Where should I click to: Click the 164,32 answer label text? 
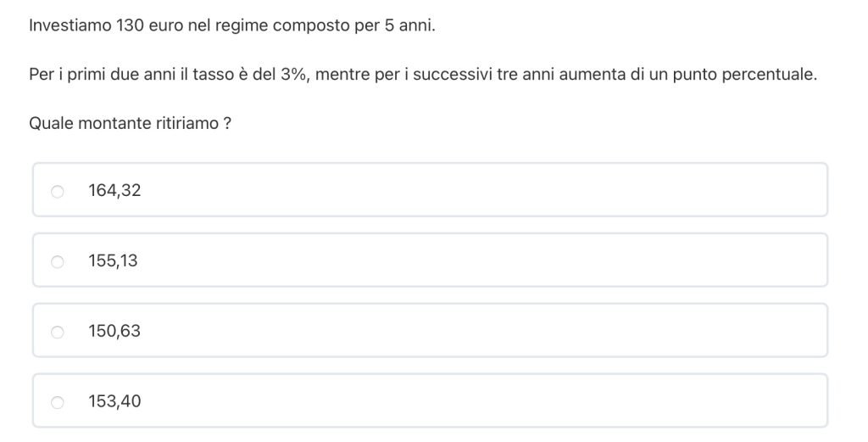coord(114,191)
